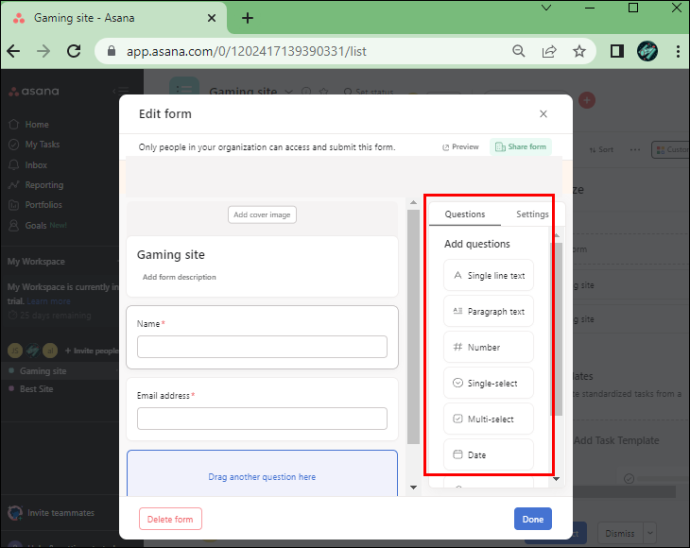Click the Email address input field
The width and height of the screenshot is (690, 548).
pyautogui.click(x=262, y=419)
